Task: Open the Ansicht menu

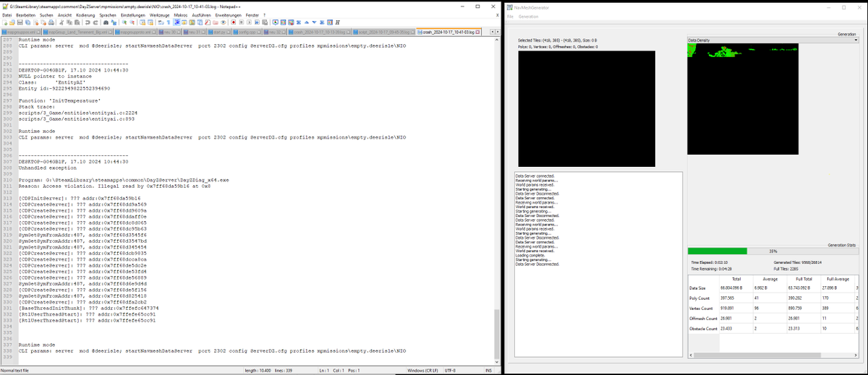Action: click(65, 14)
